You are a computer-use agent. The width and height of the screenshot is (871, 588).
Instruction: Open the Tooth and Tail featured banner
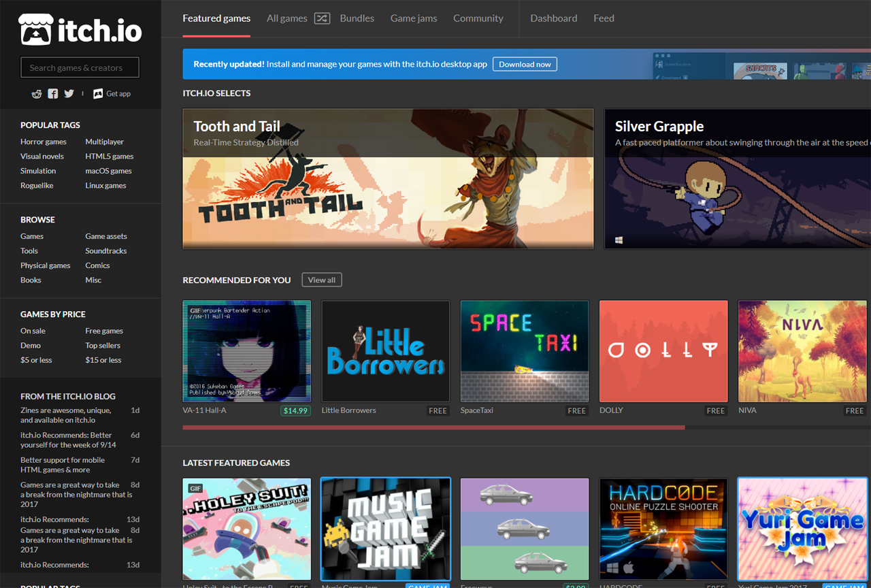pyautogui.click(x=388, y=179)
